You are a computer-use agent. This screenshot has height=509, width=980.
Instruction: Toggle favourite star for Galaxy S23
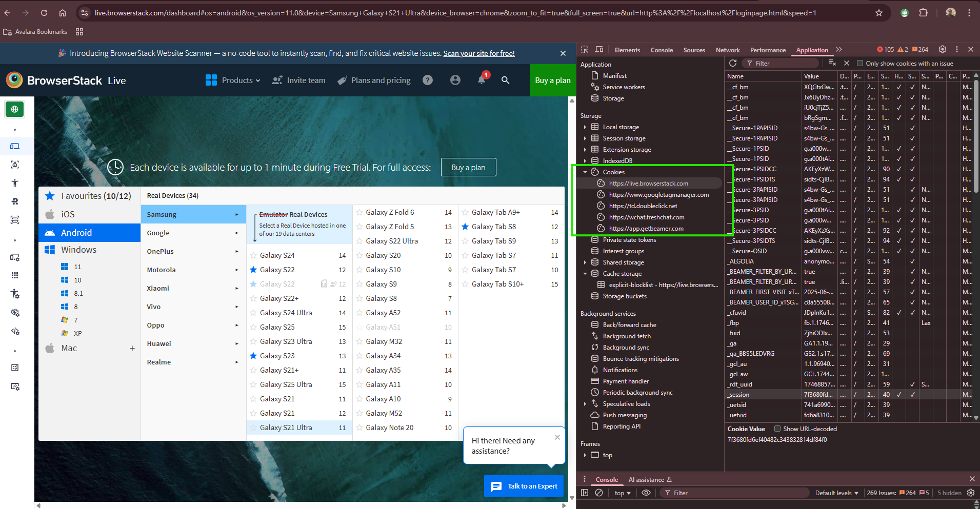[253, 356]
